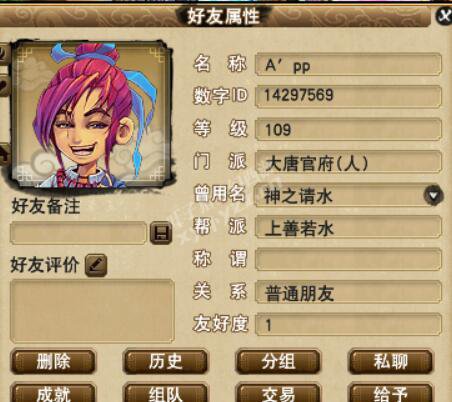Click the 给予 button
The image size is (452, 402).
click(391, 393)
